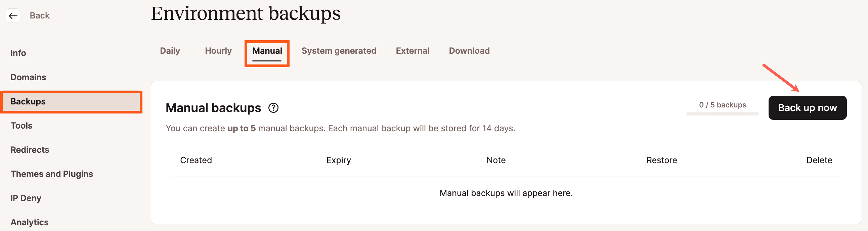Click the back arrow icon

tap(13, 15)
